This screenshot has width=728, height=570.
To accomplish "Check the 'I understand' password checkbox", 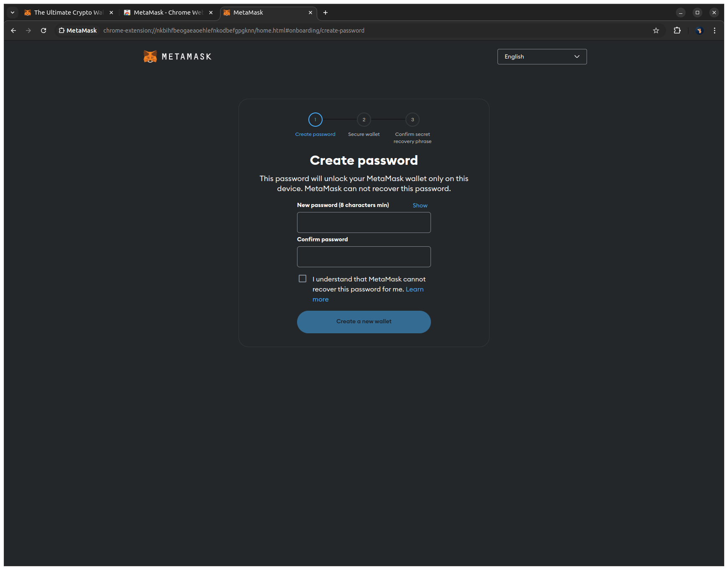I will 302,279.
